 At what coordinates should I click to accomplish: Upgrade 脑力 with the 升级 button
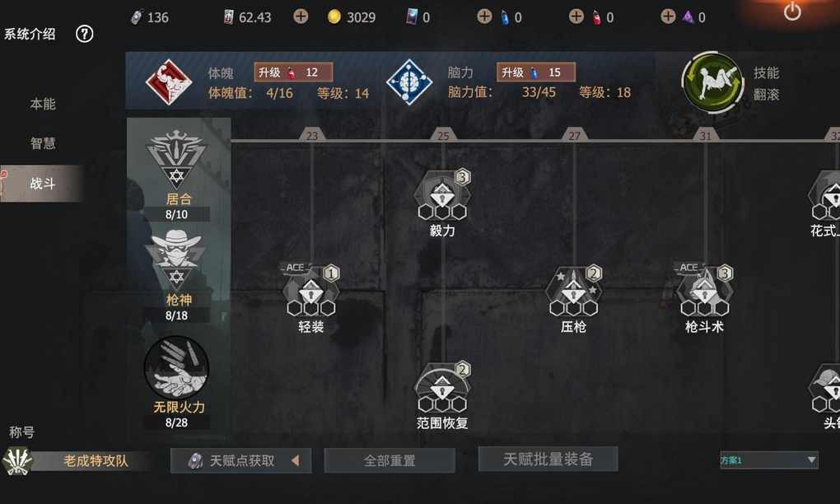coord(536,72)
